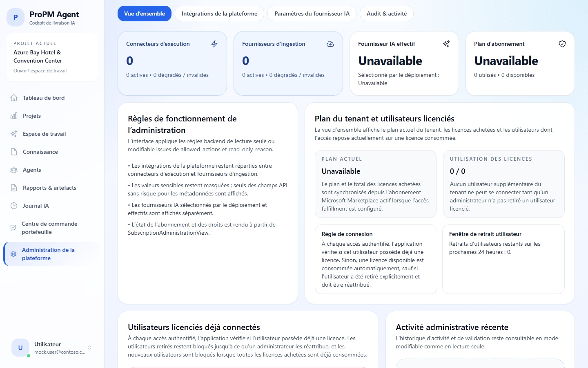Click the Utilisateur avatar at the bottom
The height and width of the screenshot is (368, 588).
(20, 347)
